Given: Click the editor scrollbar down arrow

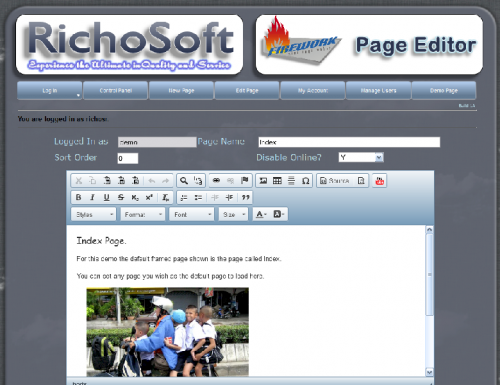Looking at the screenshot, I should point(429,372).
